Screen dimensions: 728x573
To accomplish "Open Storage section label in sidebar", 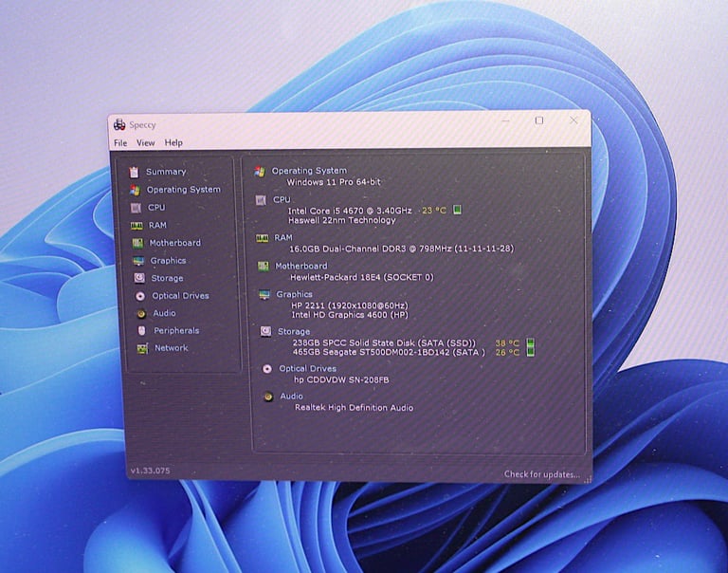I will point(167,278).
